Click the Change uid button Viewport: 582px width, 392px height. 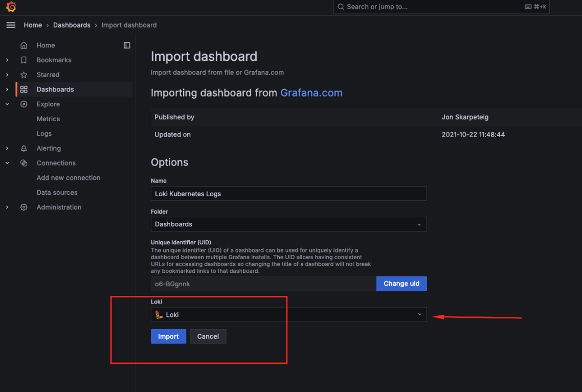[x=401, y=283]
